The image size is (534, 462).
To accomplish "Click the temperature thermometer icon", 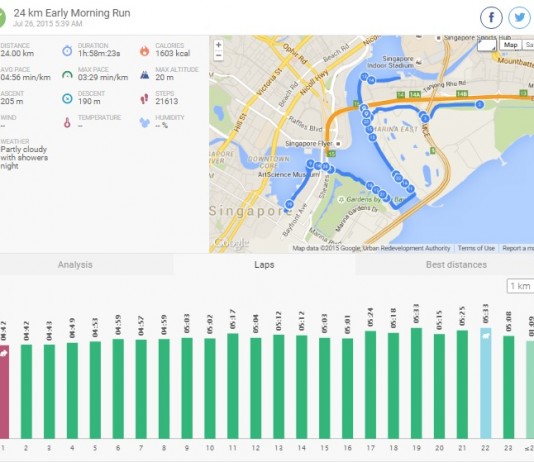I will [x=67, y=123].
